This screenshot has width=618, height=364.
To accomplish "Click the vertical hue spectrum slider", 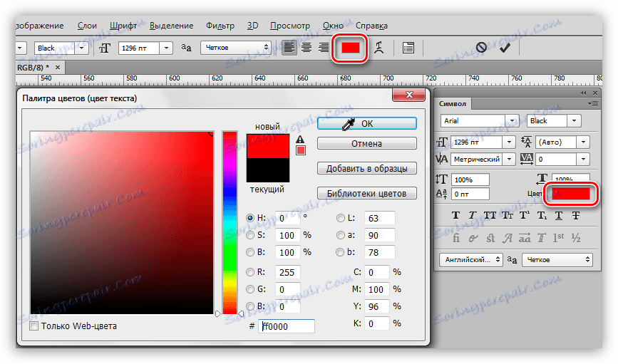I will tap(230, 222).
